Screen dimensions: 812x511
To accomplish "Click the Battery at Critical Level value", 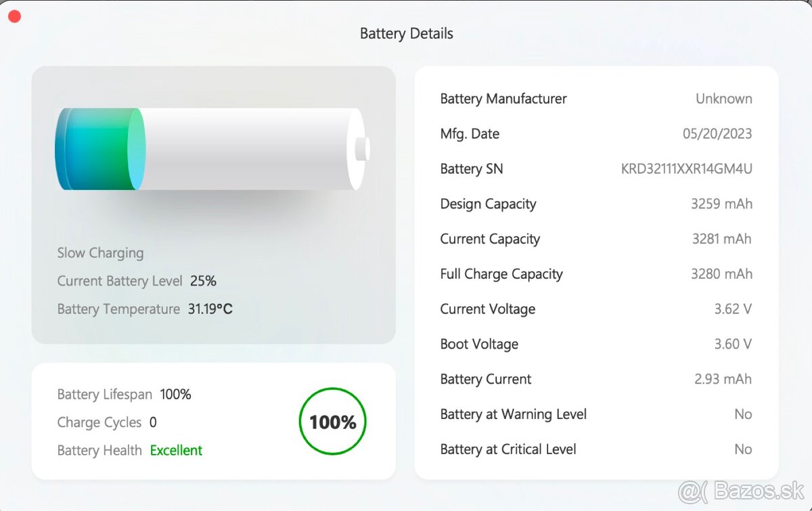I will coord(743,449).
